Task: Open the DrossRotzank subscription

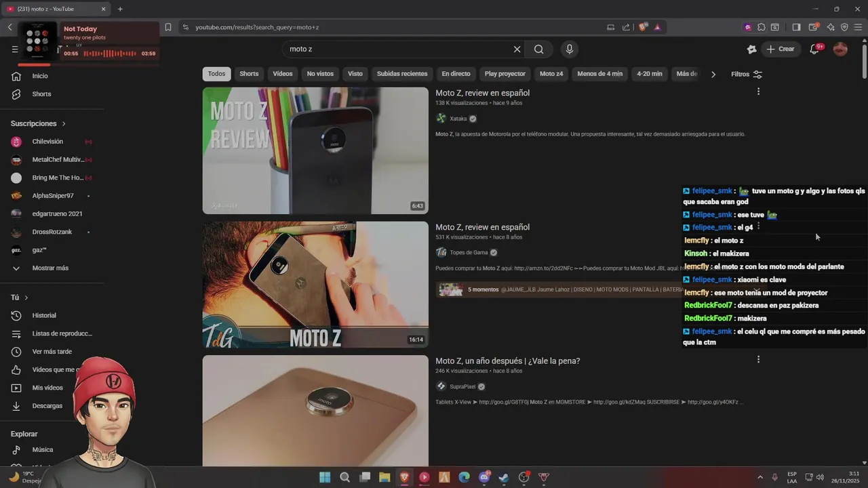Action: (x=51, y=232)
